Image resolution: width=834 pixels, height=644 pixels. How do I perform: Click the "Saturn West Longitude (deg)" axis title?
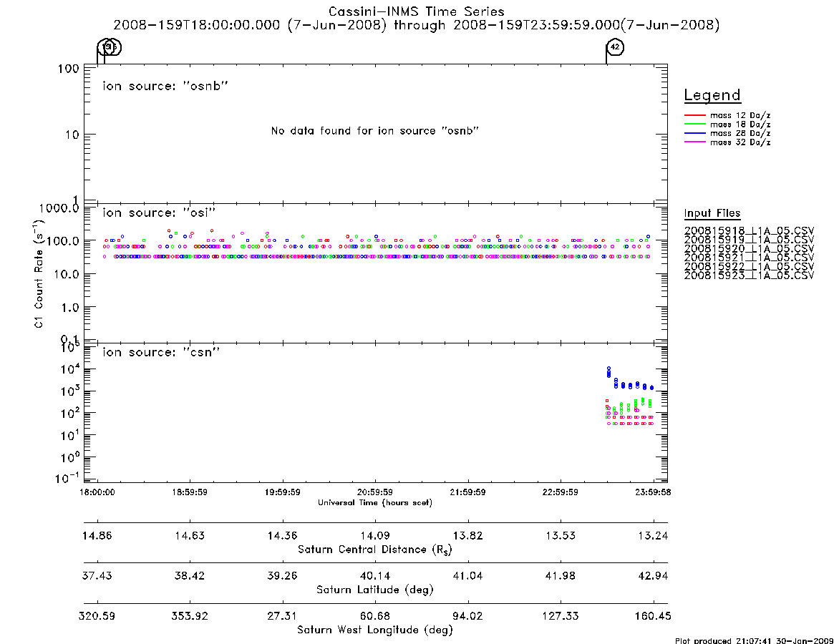pos(375,630)
